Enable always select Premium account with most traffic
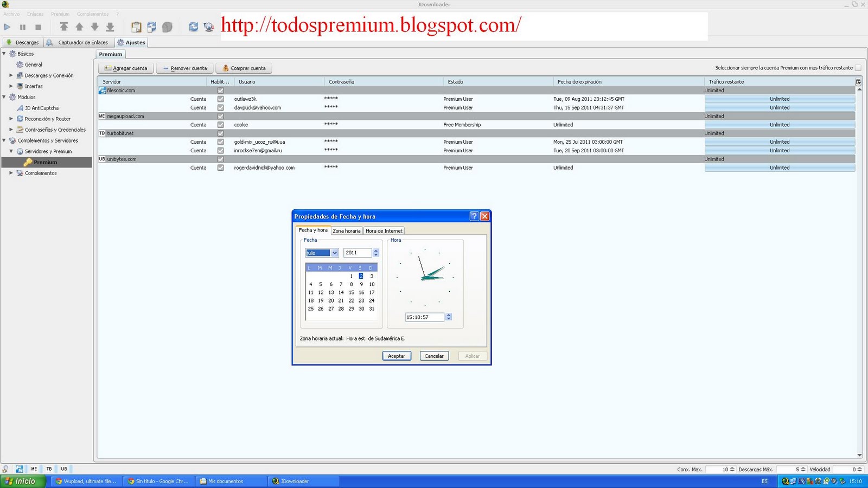Image resolution: width=868 pixels, height=488 pixels. (x=858, y=68)
